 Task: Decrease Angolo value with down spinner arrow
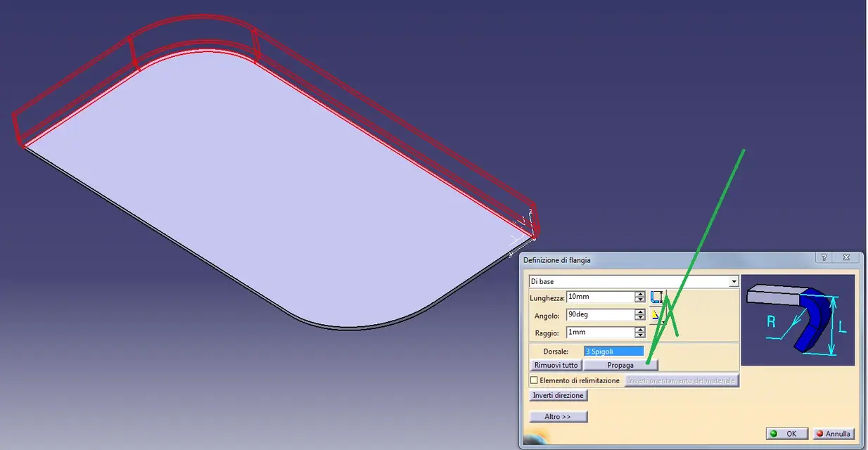click(639, 318)
